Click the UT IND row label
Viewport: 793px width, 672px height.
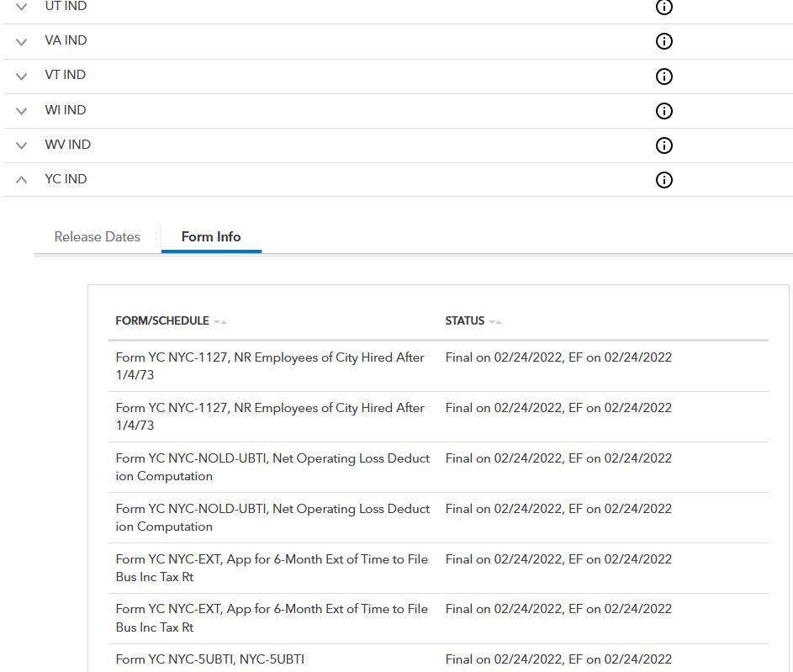click(x=66, y=7)
